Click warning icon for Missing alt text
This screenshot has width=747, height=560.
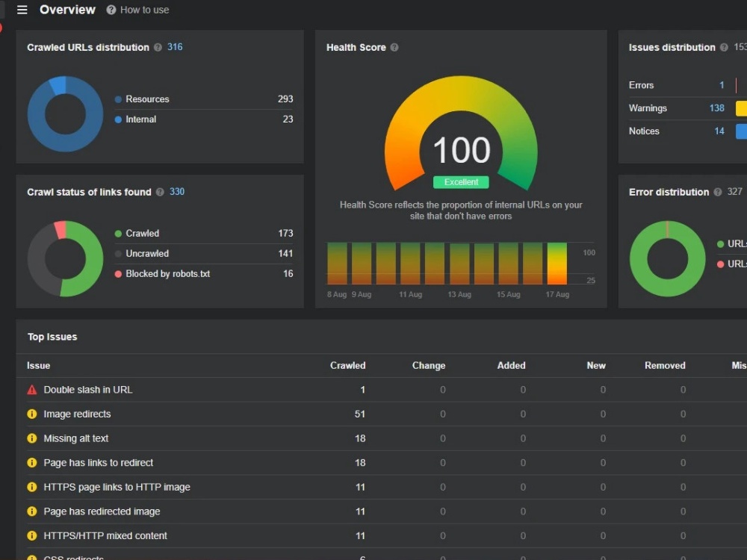32,438
